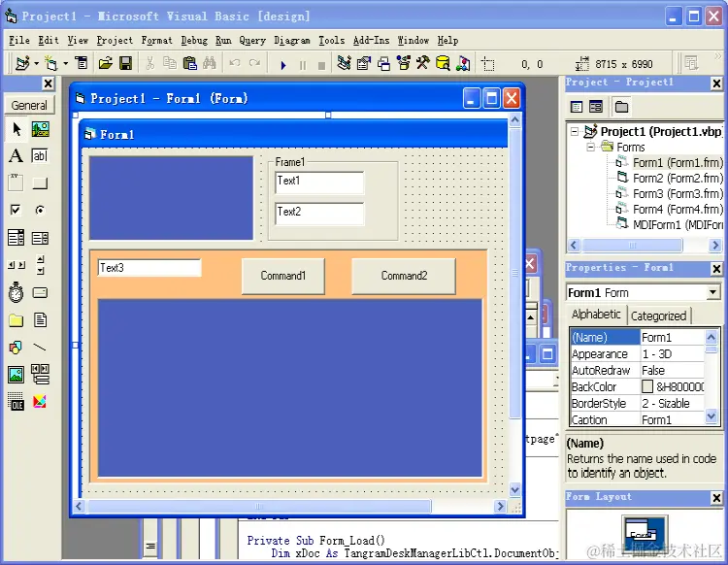The image size is (728, 565).
Task: Click the Properties list scroll-down arrow
Action: 711,415
